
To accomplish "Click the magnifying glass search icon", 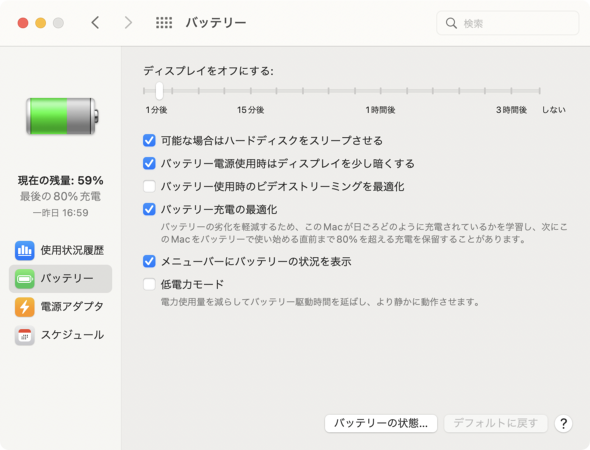I will click(451, 23).
